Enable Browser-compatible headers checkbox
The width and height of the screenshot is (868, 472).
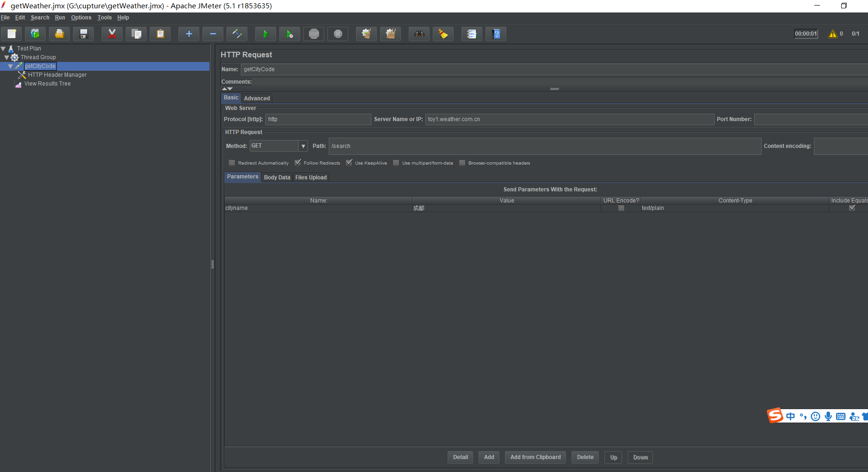coord(462,163)
